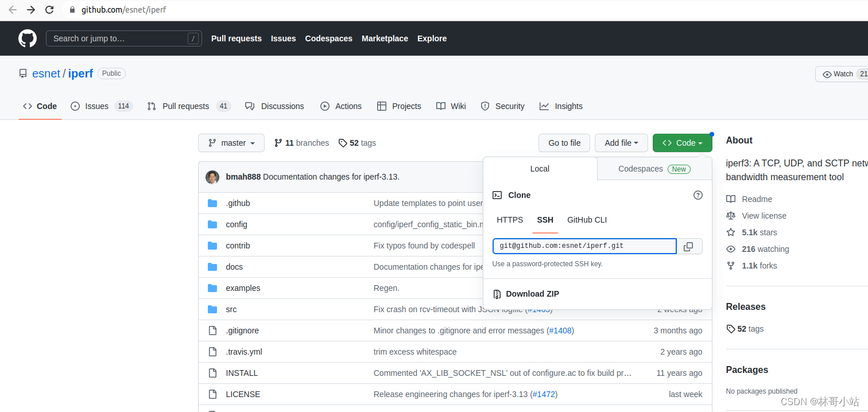Image resolution: width=868 pixels, height=412 pixels.
Task: Click the eye icon on Watch button
Action: point(827,74)
